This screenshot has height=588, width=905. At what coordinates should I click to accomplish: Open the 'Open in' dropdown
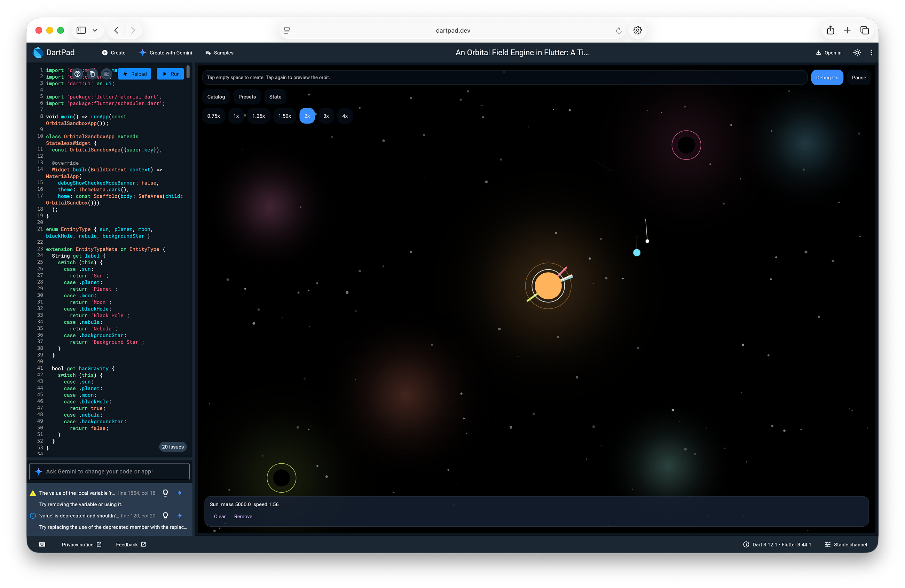pyautogui.click(x=828, y=53)
